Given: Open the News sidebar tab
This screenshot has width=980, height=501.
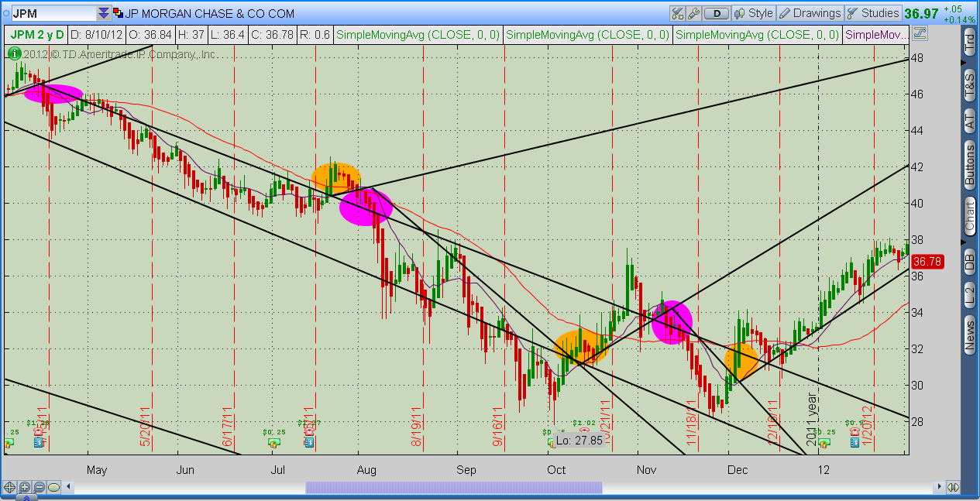Looking at the screenshot, I should [969, 335].
